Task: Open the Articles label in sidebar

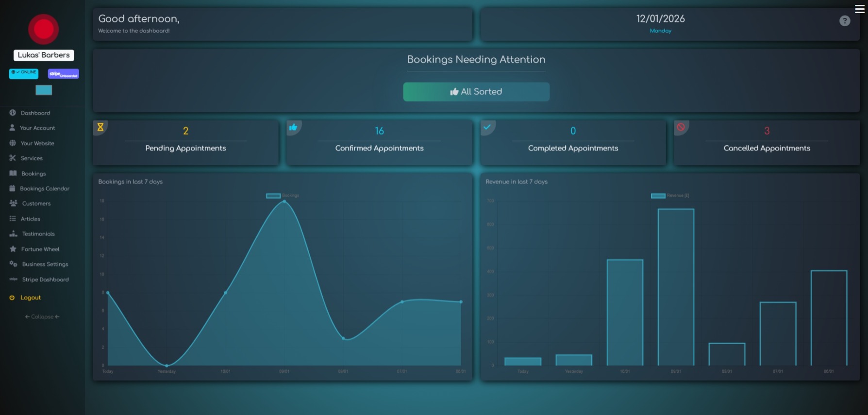Action: coord(31,219)
